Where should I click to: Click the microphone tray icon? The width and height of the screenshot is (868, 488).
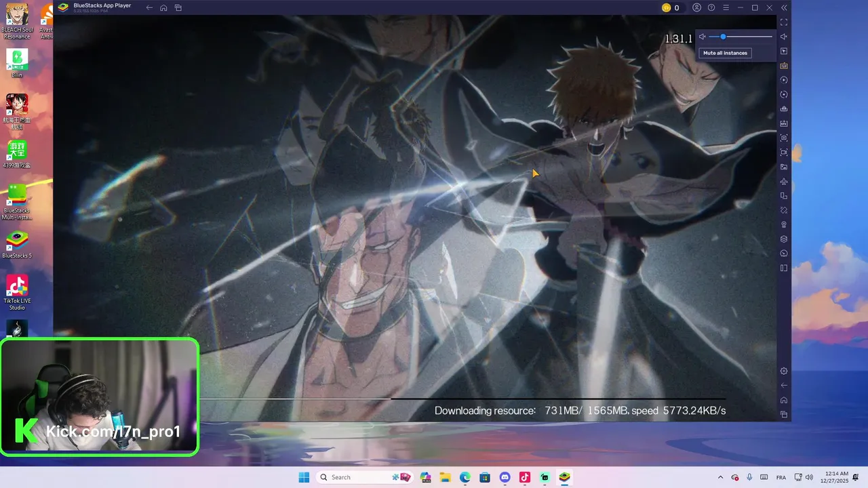pos(749,477)
